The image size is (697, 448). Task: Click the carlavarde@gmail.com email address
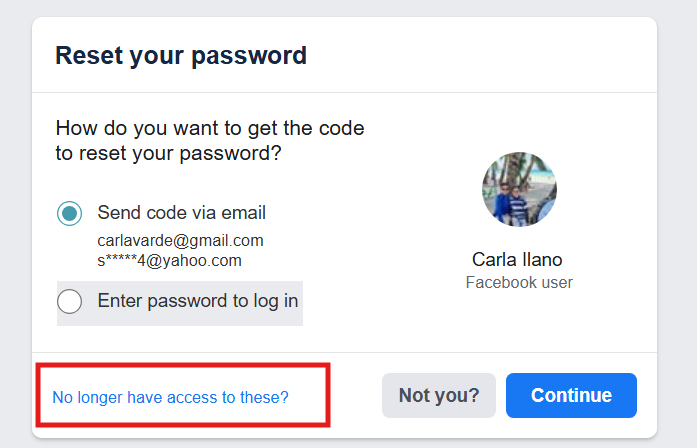coord(180,240)
